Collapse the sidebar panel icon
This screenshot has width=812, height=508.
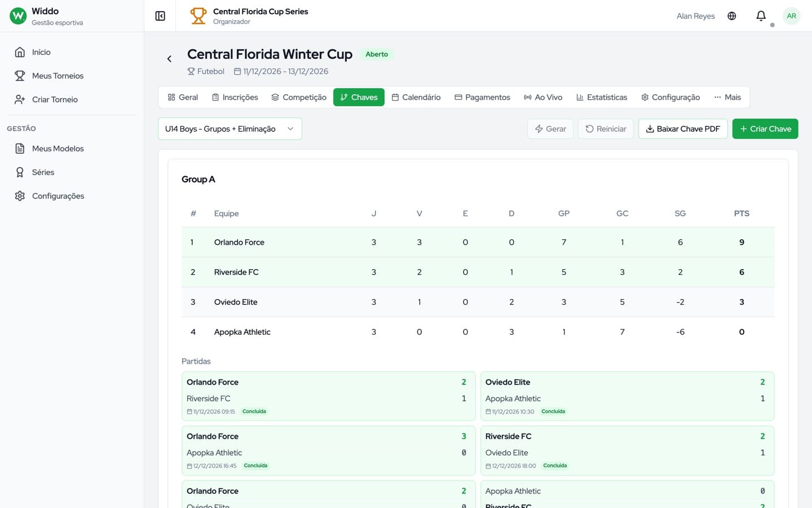(160, 16)
